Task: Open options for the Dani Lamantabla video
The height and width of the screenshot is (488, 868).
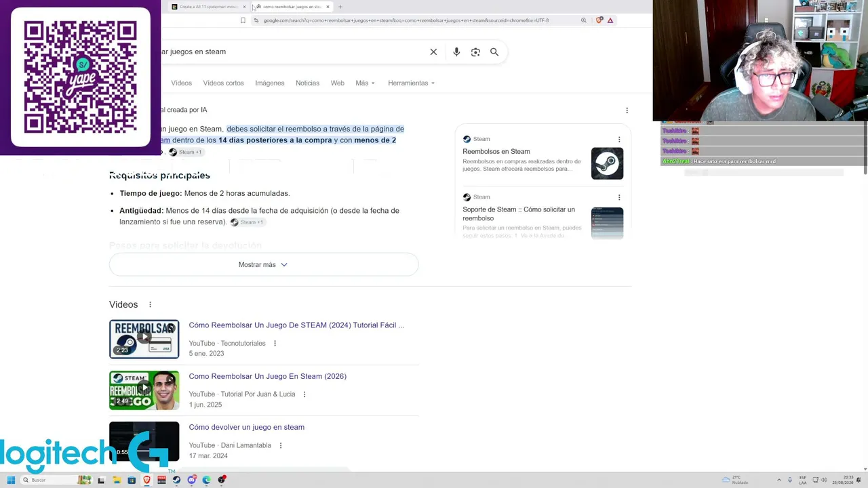Action: click(280, 445)
